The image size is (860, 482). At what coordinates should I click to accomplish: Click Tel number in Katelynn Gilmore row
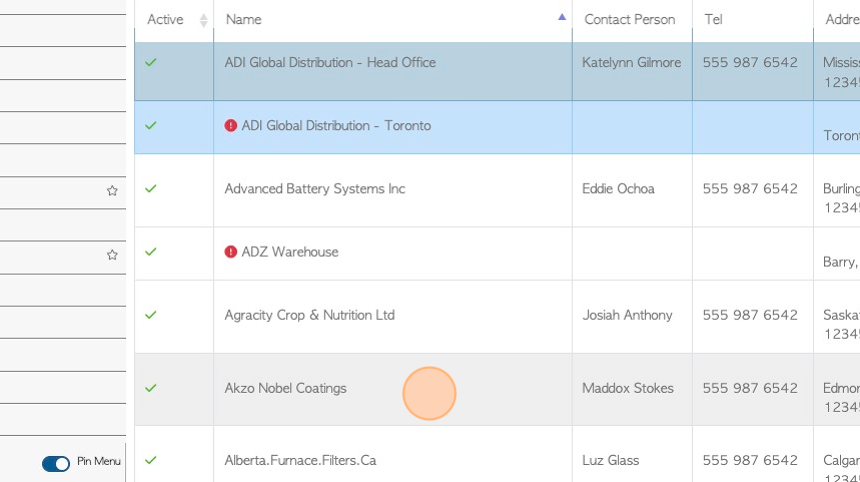[750, 63]
